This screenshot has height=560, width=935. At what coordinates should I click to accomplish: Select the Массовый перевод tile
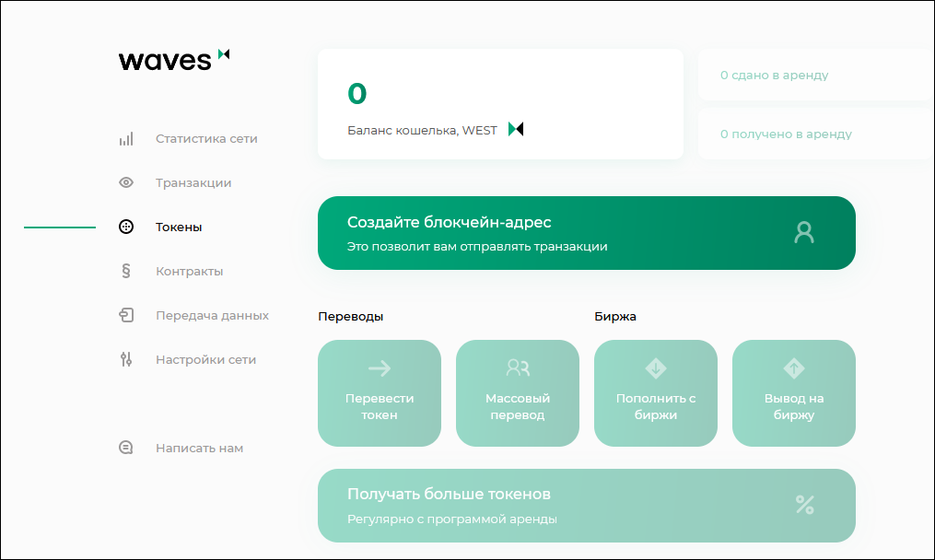tap(518, 393)
